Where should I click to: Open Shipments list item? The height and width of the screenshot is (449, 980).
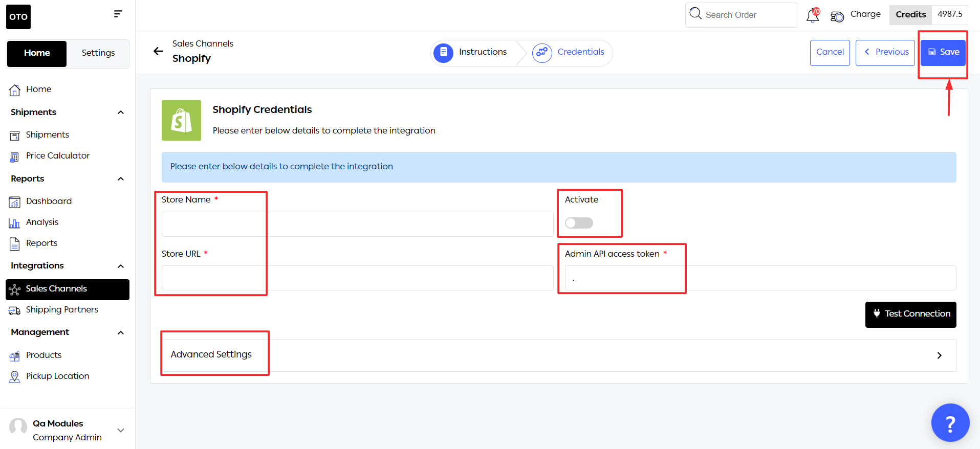point(47,135)
